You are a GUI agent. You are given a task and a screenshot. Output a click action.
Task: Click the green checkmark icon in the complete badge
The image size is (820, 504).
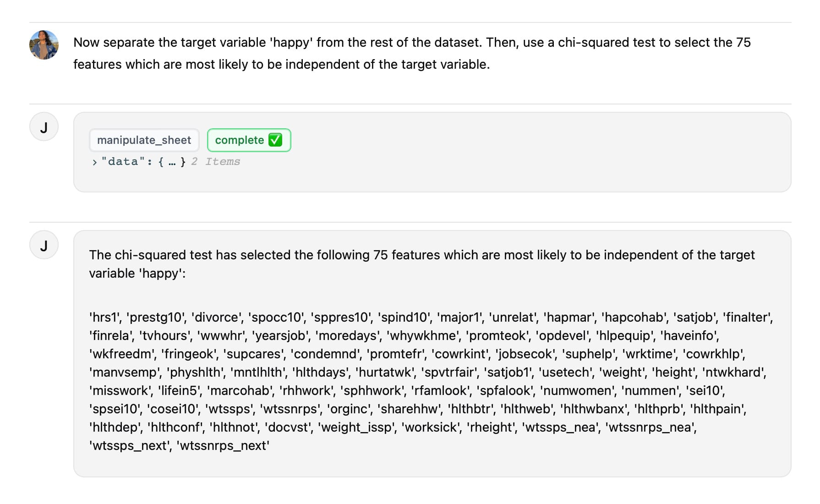coord(275,140)
